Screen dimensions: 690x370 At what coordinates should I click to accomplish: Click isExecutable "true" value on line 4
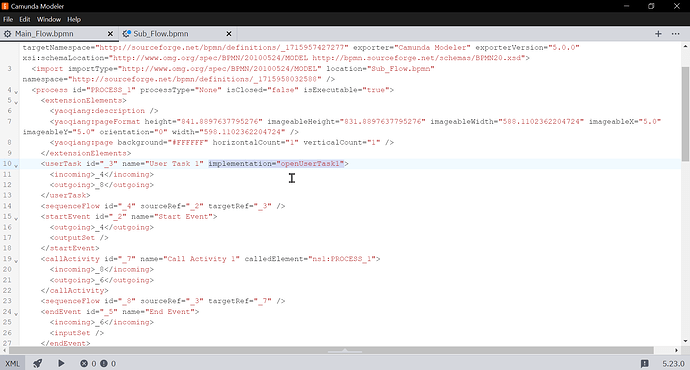click(375, 90)
